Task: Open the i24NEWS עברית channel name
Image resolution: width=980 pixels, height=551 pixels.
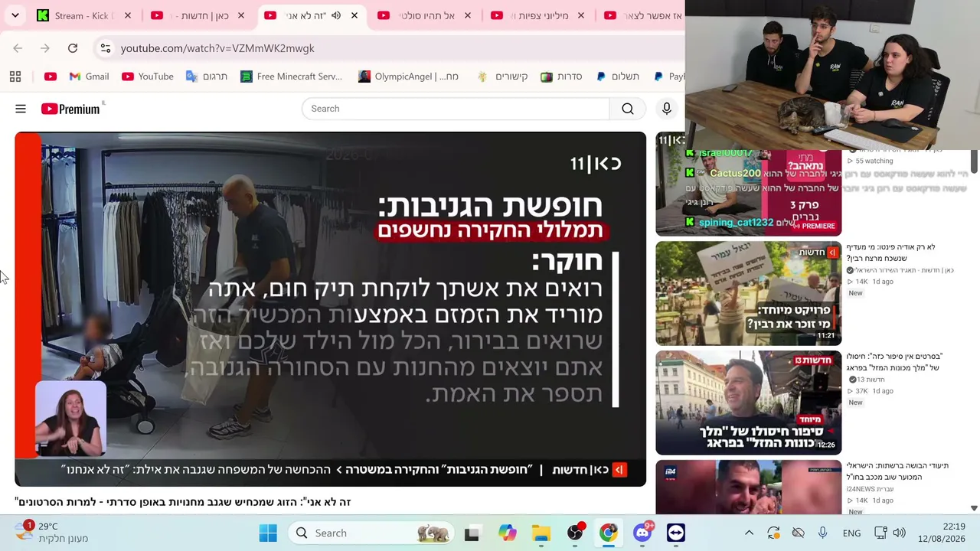Action: click(870, 489)
